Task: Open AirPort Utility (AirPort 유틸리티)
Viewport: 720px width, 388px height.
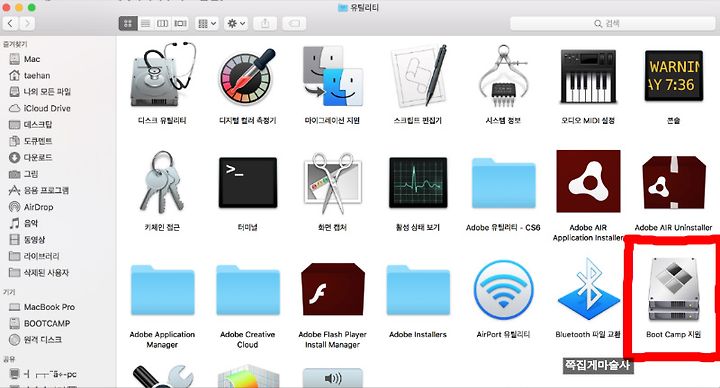Action: [x=503, y=290]
